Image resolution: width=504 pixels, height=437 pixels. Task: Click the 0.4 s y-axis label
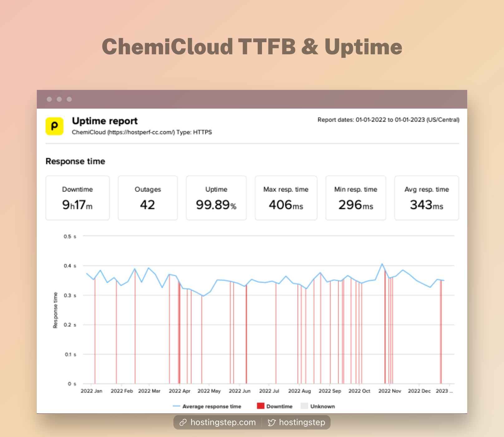click(x=70, y=266)
